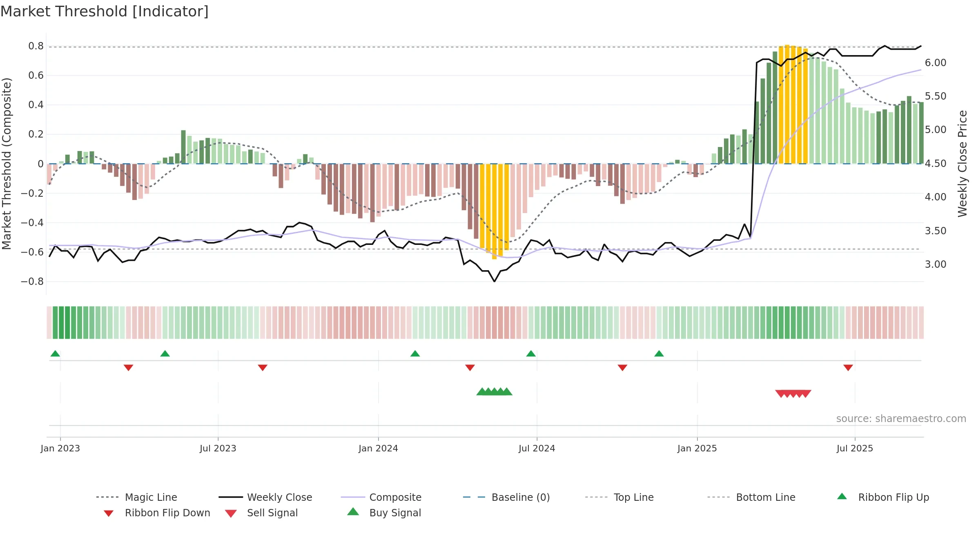The width and height of the screenshot is (980, 551).
Task: Click the 4.50 price tick on right axis
Action: coord(936,164)
